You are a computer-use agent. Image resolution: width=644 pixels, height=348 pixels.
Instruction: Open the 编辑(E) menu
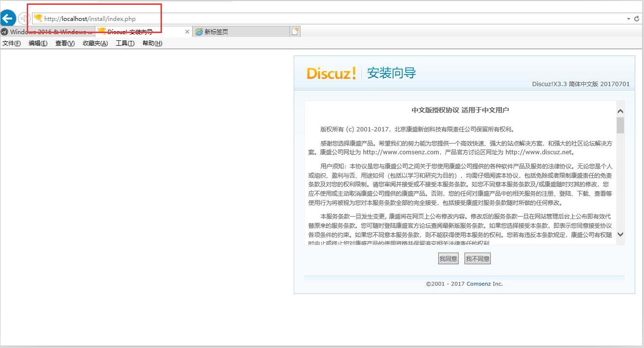click(x=38, y=43)
